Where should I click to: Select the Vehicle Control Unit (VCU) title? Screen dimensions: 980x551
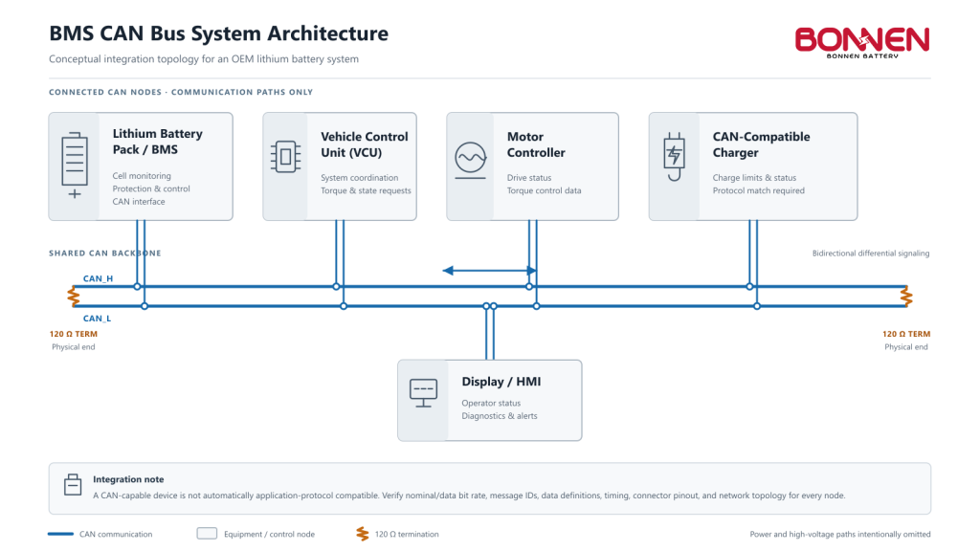365,145
